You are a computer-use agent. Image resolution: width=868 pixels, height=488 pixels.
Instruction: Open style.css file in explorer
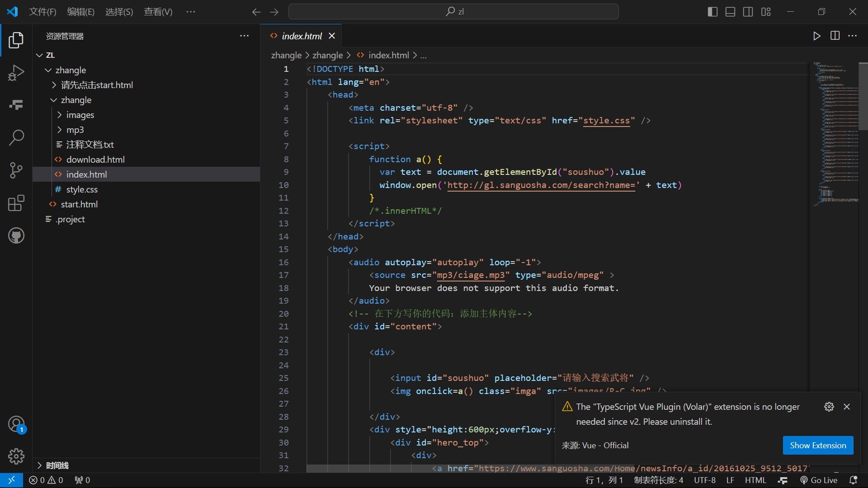click(x=146, y=189)
